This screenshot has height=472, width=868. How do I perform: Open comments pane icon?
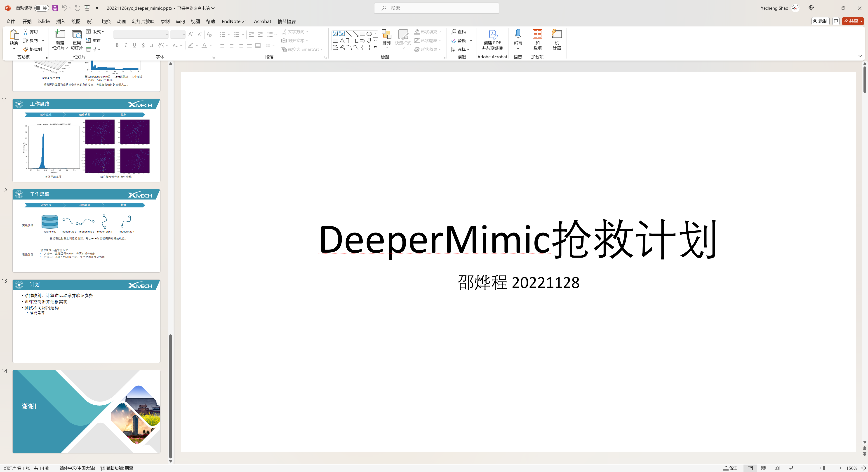tap(836, 21)
